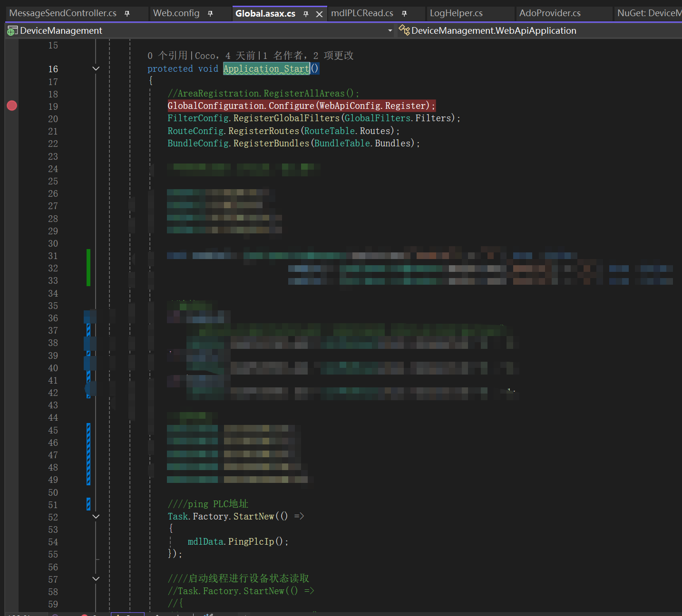Click the 'void' keyword on line 16
682x616 pixels.
pos(208,69)
